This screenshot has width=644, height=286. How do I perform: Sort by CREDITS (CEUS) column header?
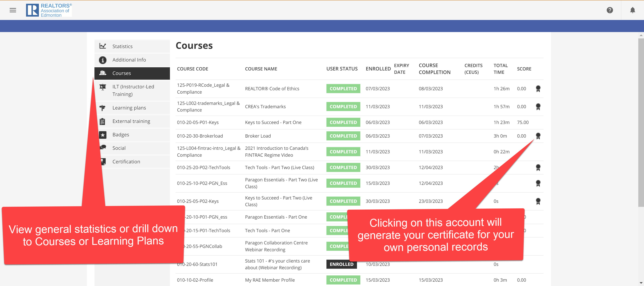(x=473, y=69)
